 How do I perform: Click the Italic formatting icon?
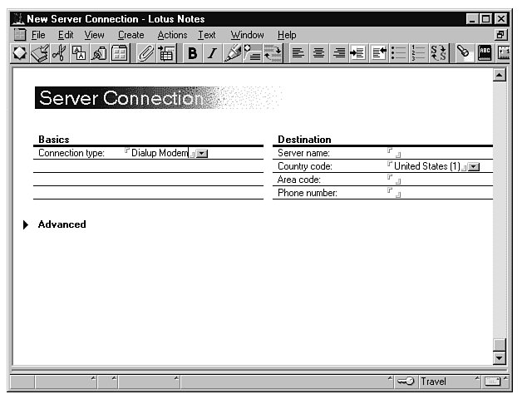212,54
